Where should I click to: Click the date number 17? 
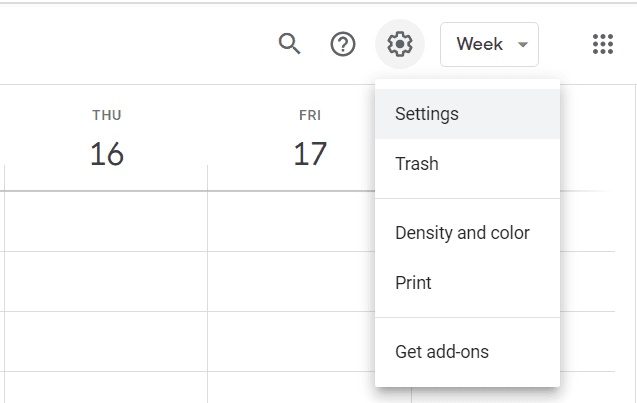pyautogui.click(x=310, y=154)
